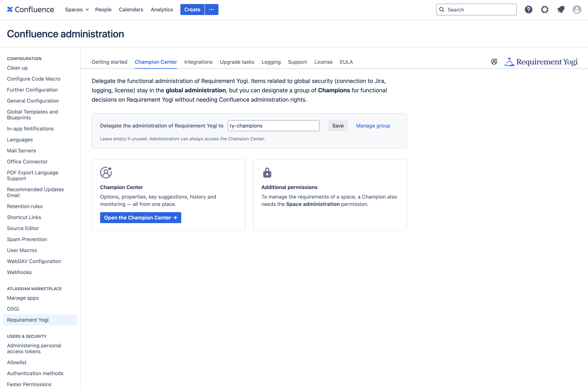588x388 pixels.
Task: Open General Configuration
Action: (x=33, y=101)
